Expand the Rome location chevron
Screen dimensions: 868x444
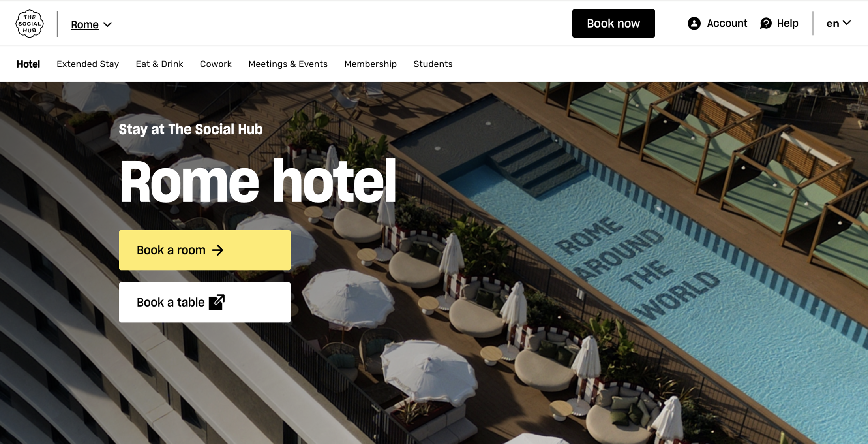pyautogui.click(x=107, y=24)
